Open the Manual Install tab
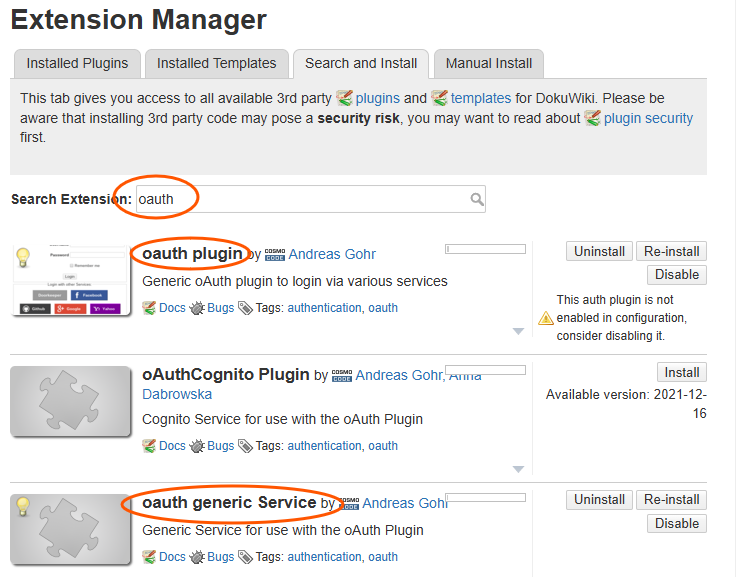Viewport: 736px width, 577px height. tap(489, 63)
